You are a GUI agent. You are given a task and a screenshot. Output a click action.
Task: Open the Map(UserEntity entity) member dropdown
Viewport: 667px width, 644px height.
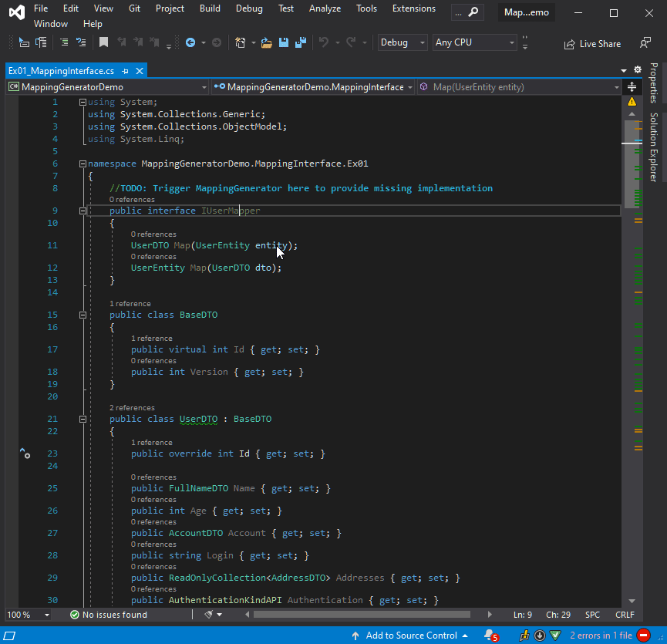pos(519,87)
